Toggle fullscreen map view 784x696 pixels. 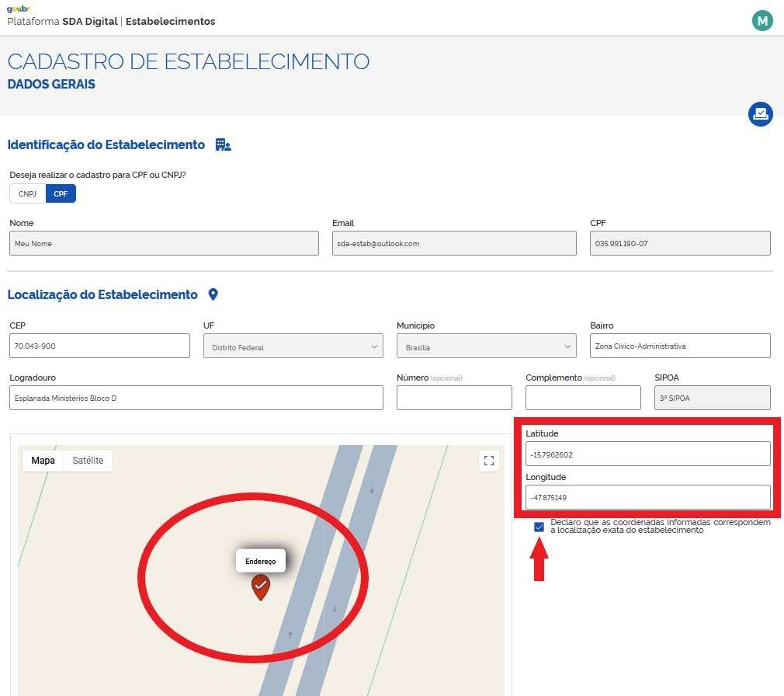(489, 461)
